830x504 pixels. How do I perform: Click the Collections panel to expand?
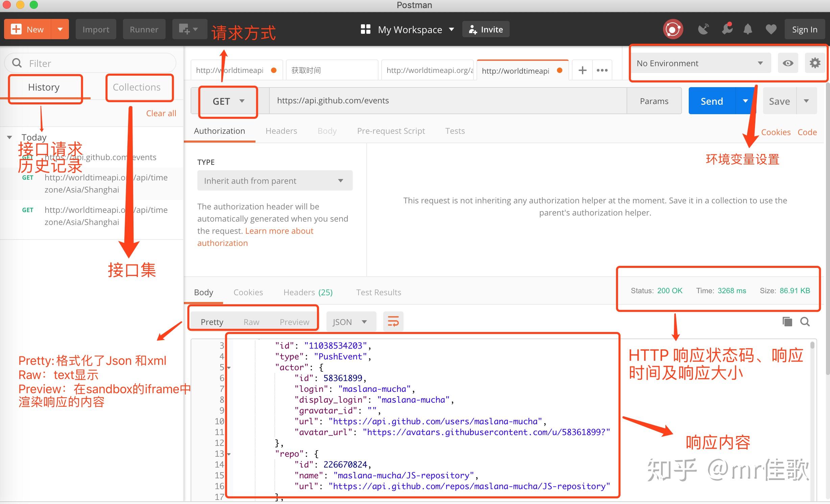click(136, 87)
